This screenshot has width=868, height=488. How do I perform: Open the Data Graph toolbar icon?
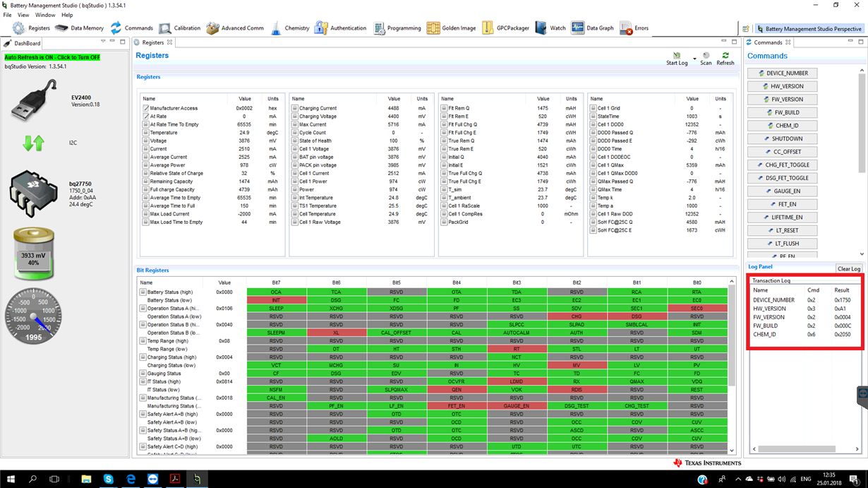coord(577,28)
